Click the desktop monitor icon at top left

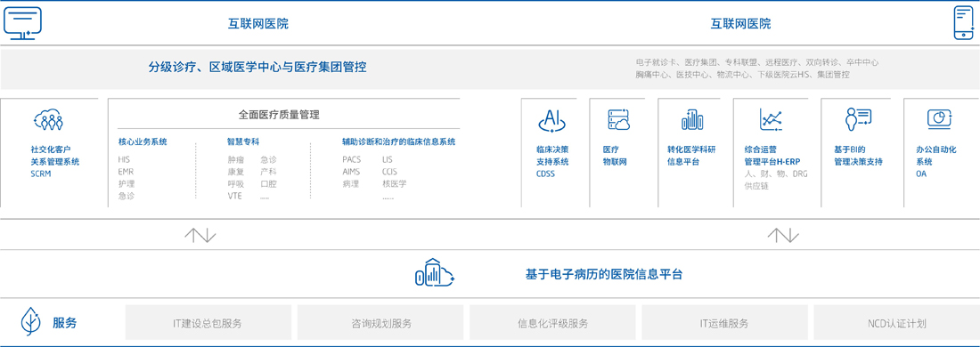(22, 24)
